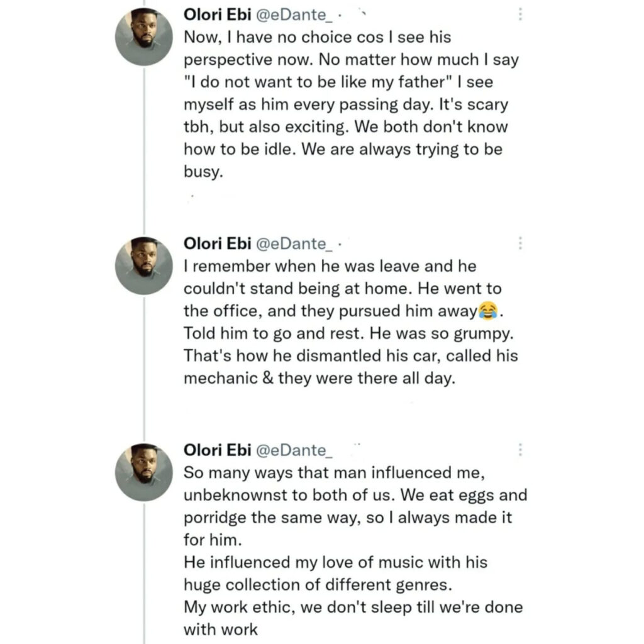Screen dimensions: 644x644
Task: View the profile picture on the first tweet
Action: 144,37
